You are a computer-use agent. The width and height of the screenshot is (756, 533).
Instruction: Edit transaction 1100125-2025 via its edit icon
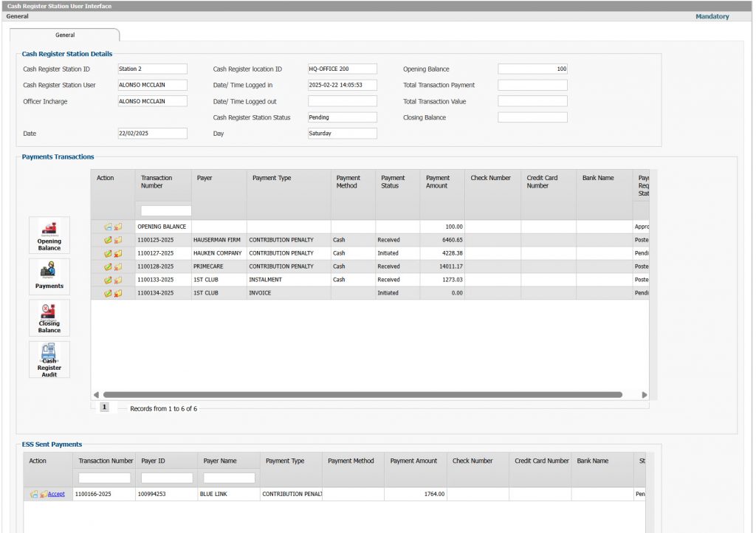pos(108,240)
